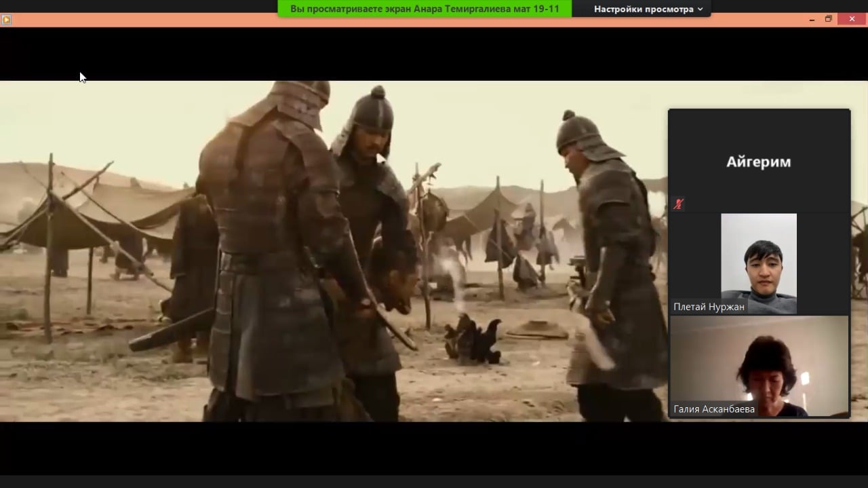Screen dimensions: 868x488
Task: Click the media player icon in title bar
Action: point(6,20)
